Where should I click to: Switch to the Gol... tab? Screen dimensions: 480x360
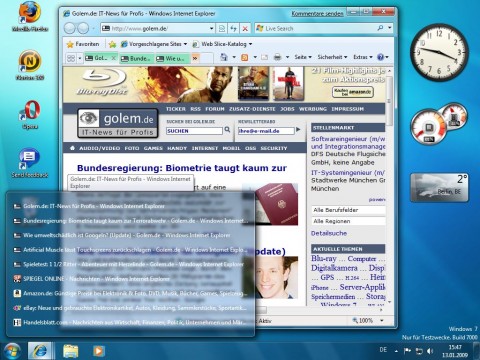tap(100, 58)
